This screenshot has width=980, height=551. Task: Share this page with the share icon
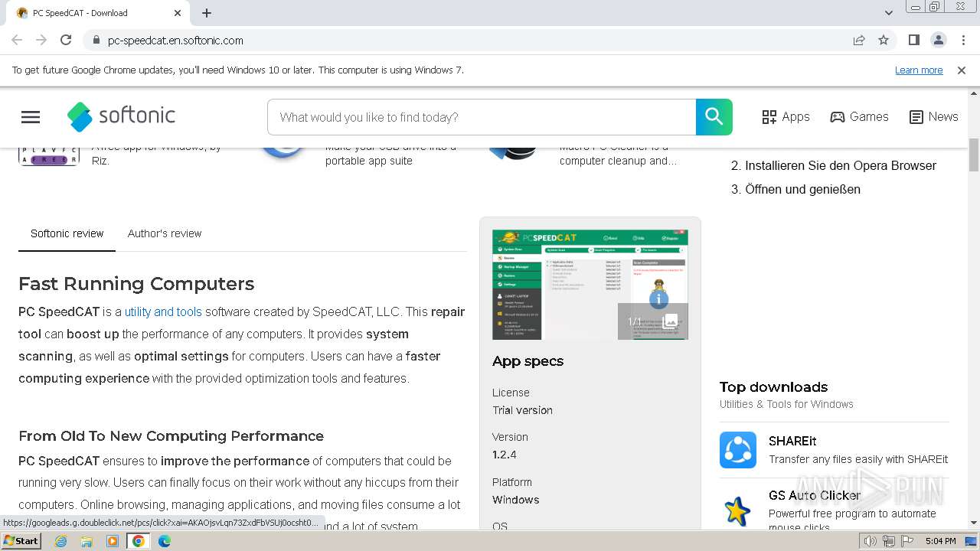859,40
